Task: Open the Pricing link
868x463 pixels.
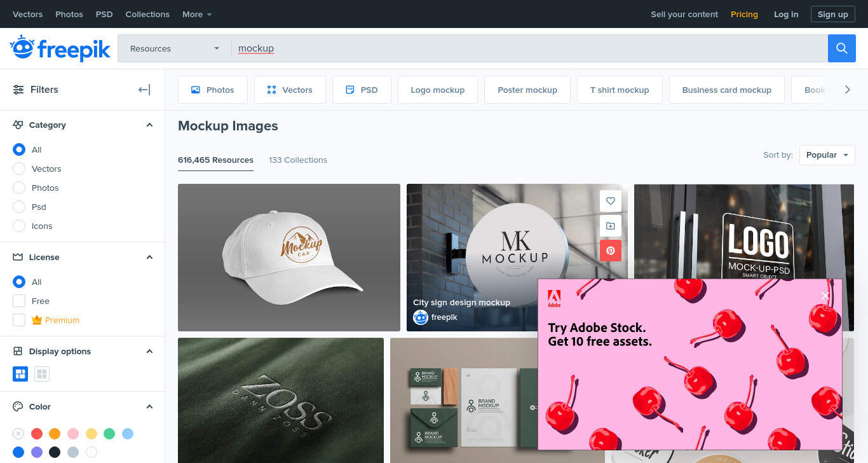Action: (744, 14)
